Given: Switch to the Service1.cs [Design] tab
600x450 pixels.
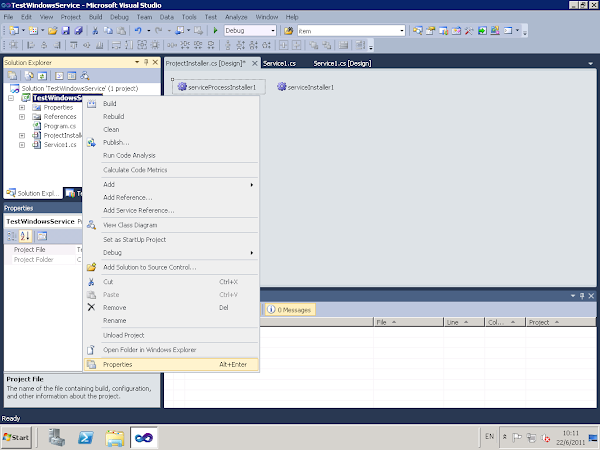Looking at the screenshot, I should pyautogui.click(x=342, y=64).
